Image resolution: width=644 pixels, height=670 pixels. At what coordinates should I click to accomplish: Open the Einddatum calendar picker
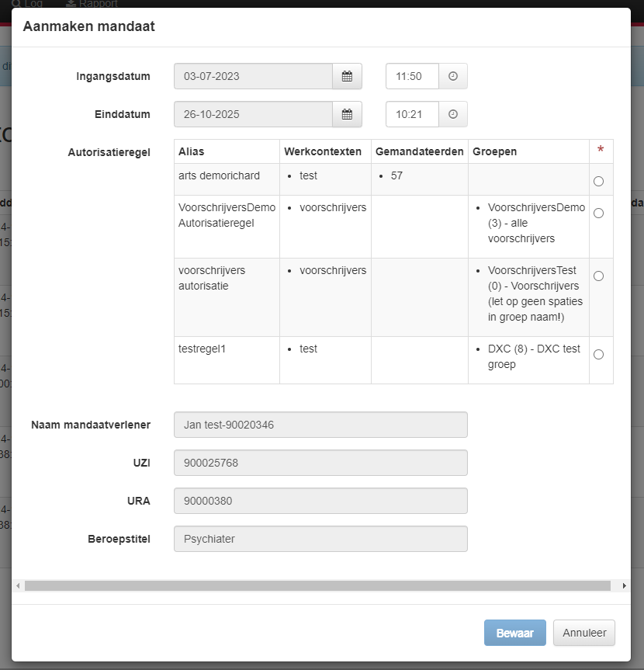coord(347,114)
